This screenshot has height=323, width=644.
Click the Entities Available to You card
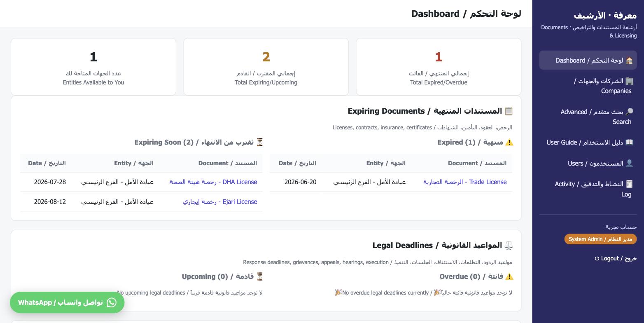click(93, 67)
